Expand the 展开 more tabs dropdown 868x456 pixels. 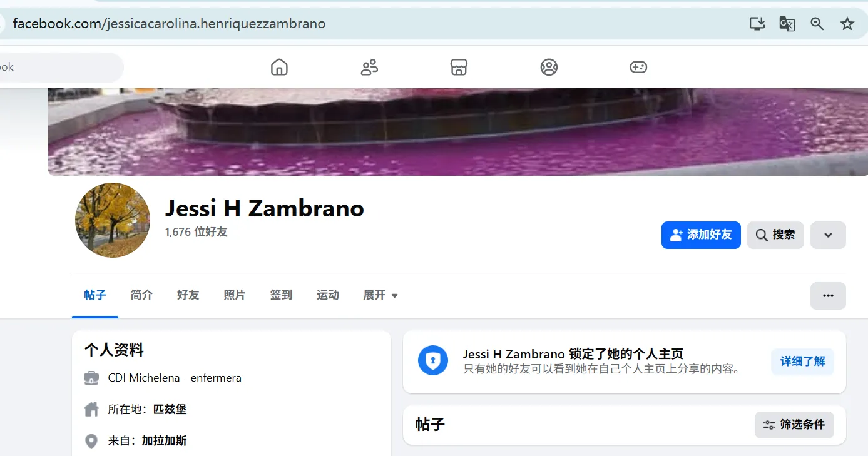pos(380,295)
